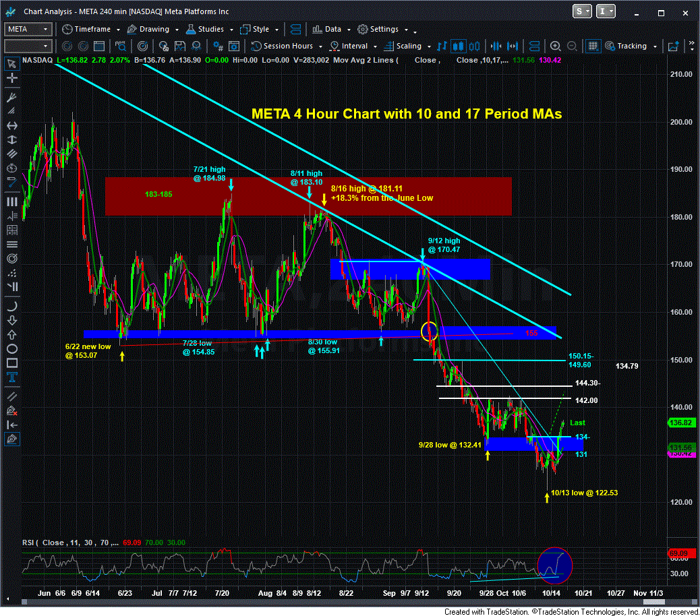Click the RSI study label text
This screenshot has width=700, height=616.
coord(70,543)
